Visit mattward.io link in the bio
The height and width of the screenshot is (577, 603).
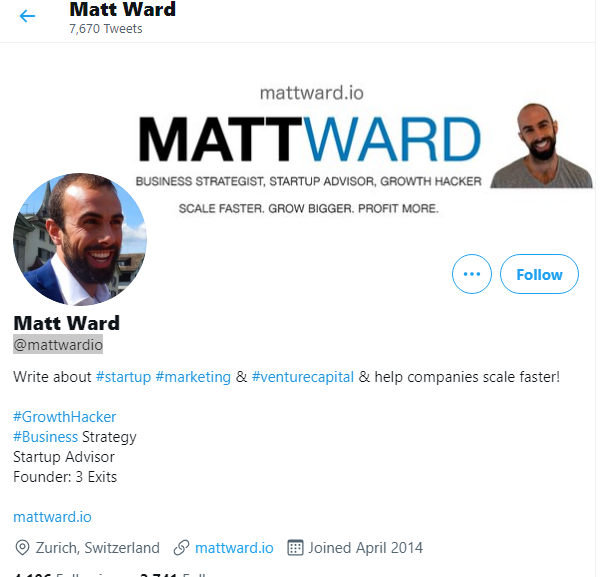point(52,517)
